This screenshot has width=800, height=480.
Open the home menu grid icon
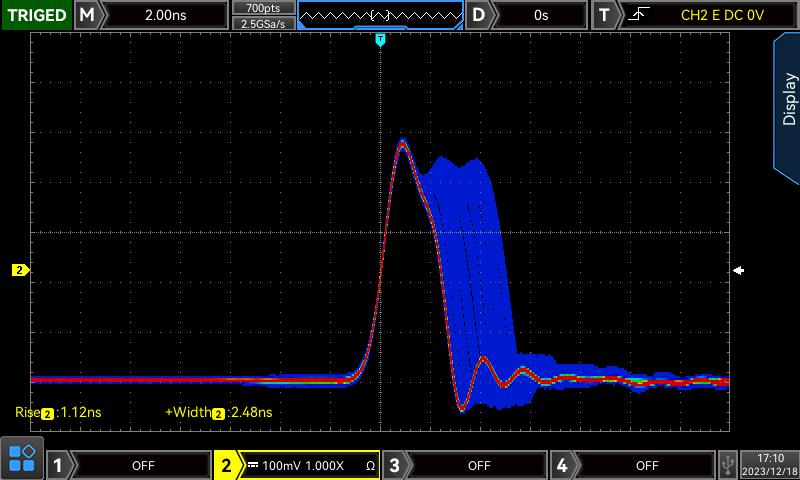[x=22, y=458]
